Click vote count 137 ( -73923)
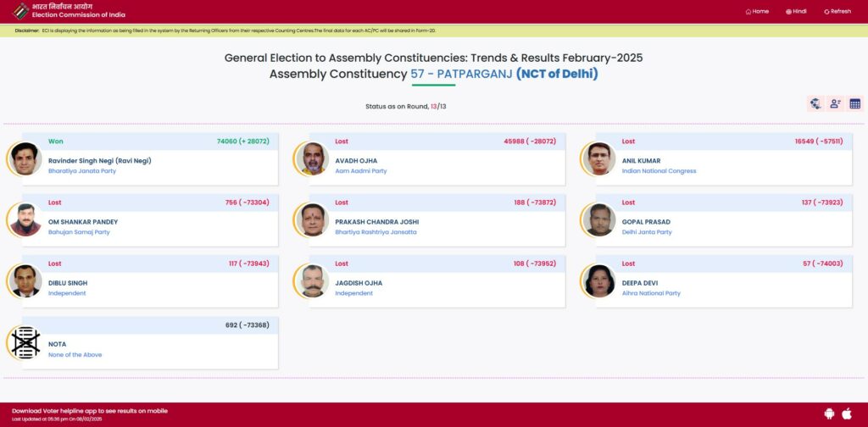Screen dimensions: 868x427 pyautogui.click(x=822, y=203)
